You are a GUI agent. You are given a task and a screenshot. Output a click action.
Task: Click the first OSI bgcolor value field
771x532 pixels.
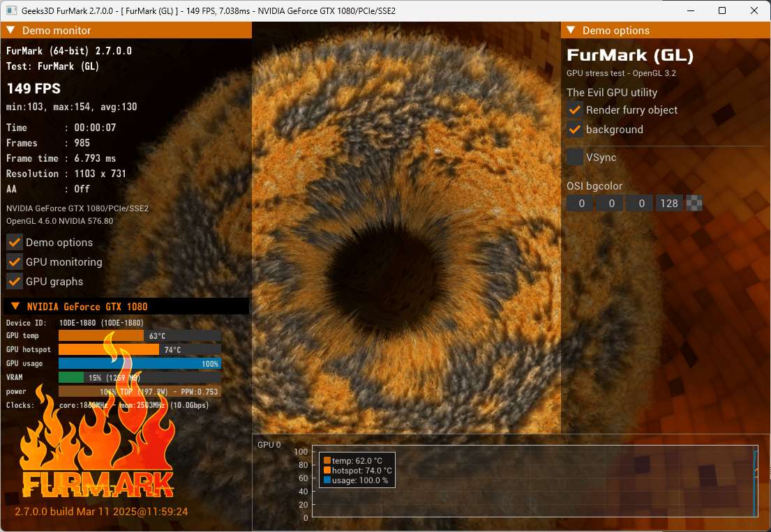pyautogui.click(x=581, y=204)
